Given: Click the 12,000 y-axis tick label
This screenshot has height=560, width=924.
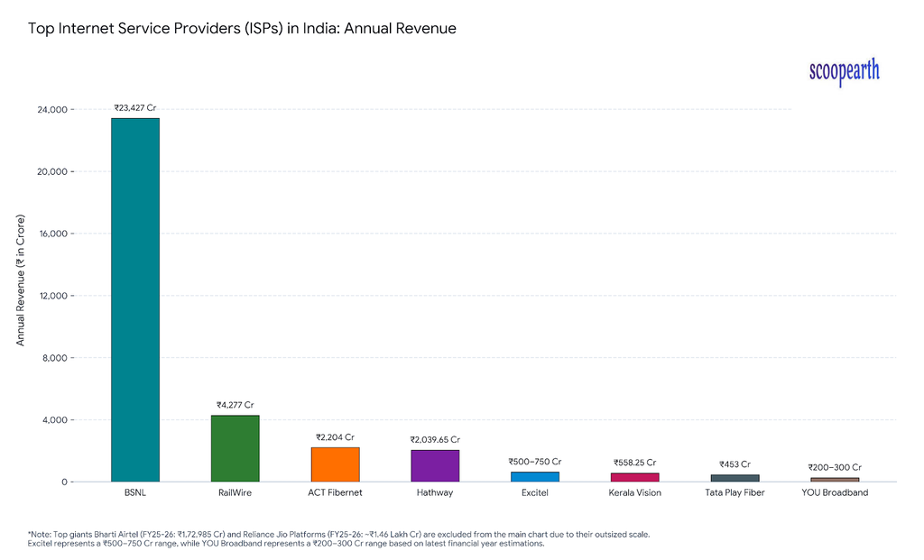Looking at the screenshot, I should pyautogui.click(x=53, y=296).
